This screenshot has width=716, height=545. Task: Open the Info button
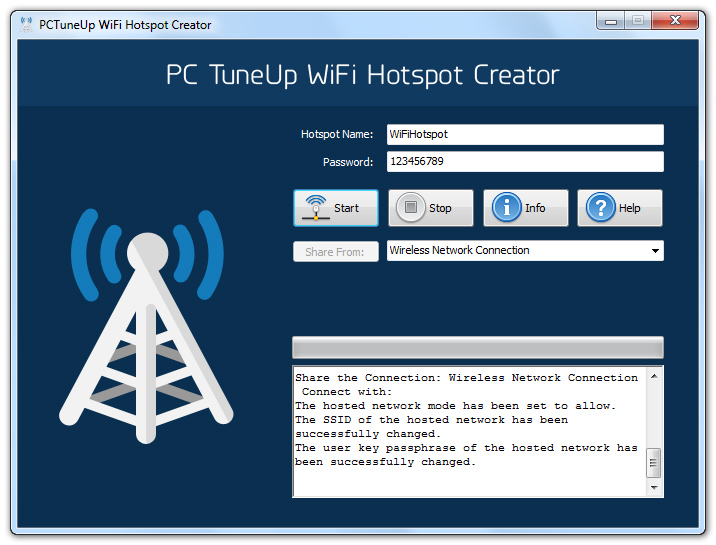click(526, 208)
